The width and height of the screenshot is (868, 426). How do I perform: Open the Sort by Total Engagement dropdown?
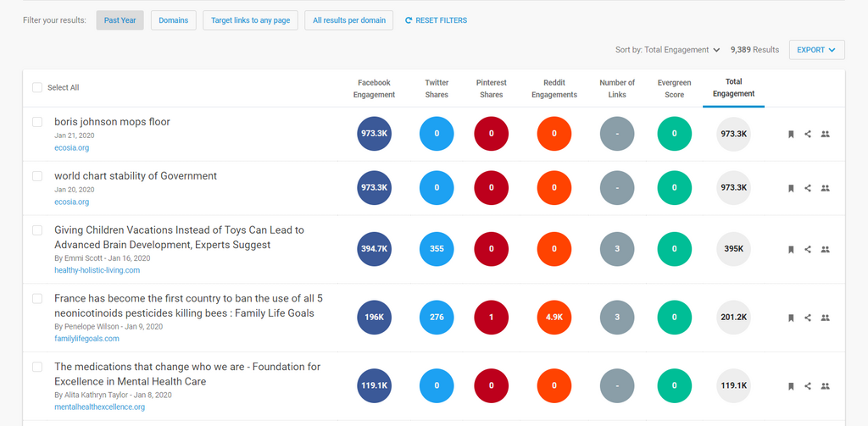[668, 50]
